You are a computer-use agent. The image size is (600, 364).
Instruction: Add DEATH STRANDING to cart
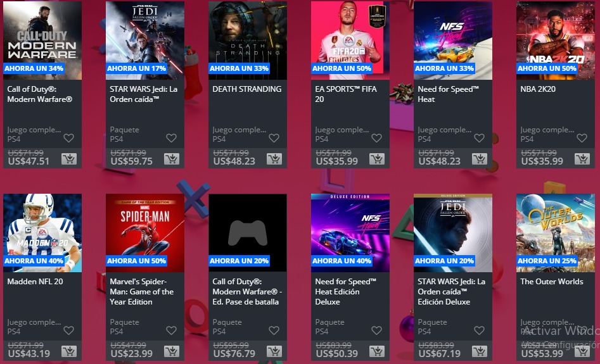tap(274, 159)
